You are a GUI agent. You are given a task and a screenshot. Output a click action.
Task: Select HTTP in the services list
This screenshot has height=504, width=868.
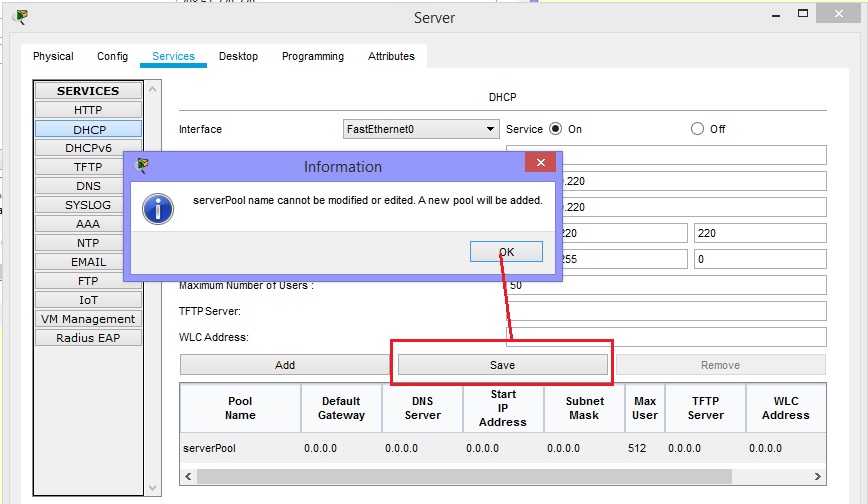(x=88, y=110)
